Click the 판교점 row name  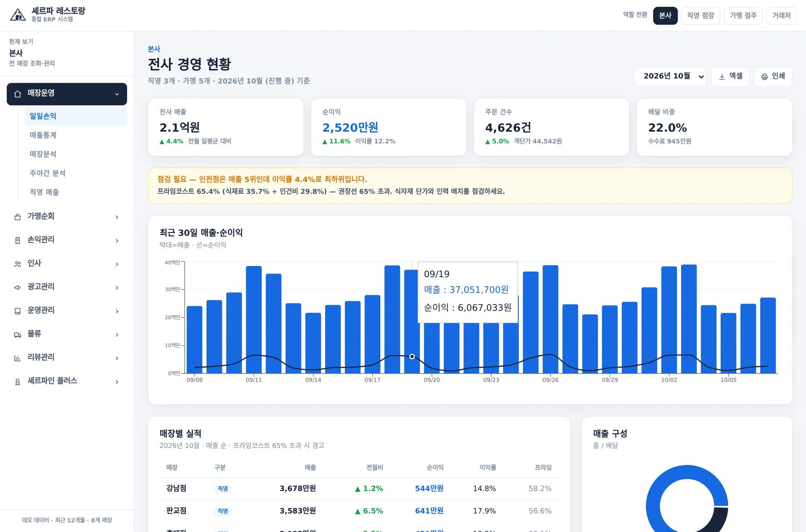coord(176,511)
